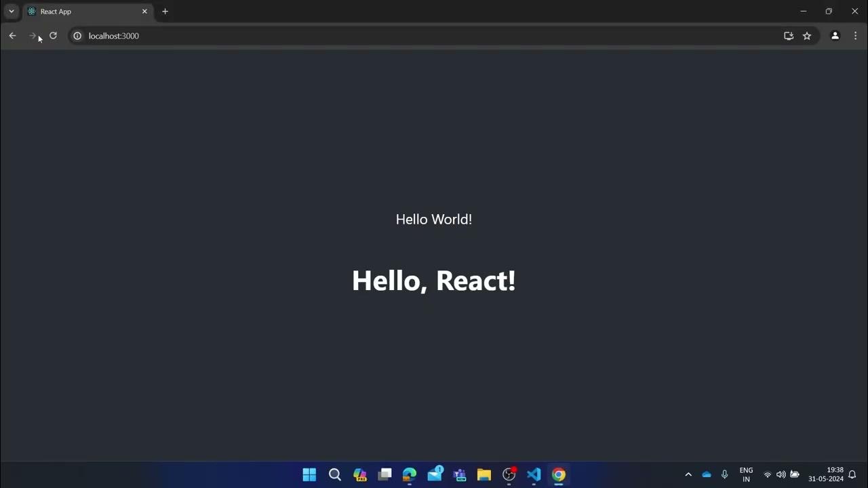Select the React App tab

(87, 12)
